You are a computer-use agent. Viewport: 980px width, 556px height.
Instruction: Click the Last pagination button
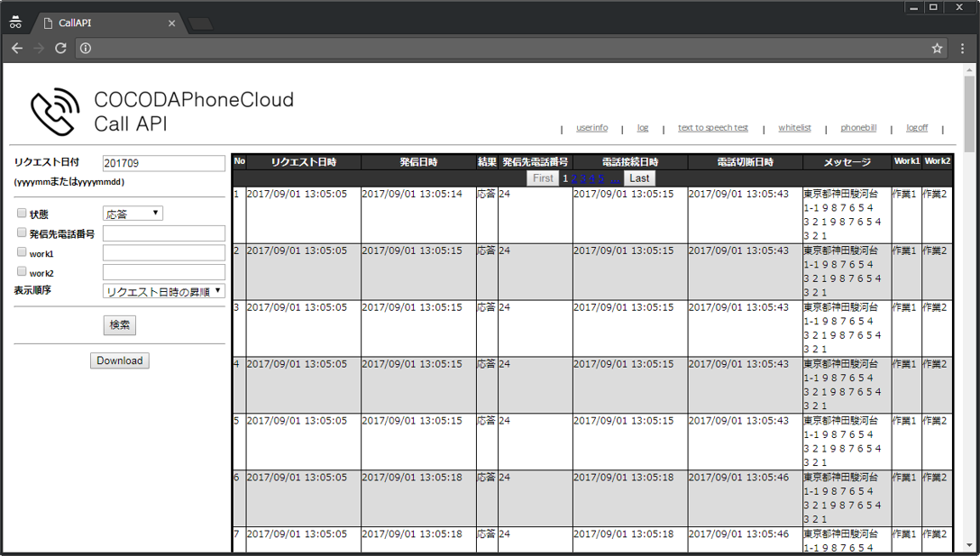tap(639, 178)
